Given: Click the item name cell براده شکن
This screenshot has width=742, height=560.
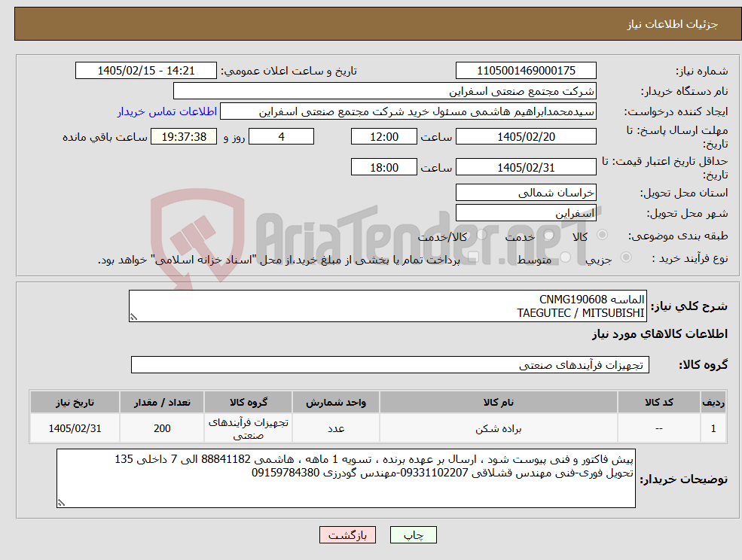Looking at the screenshot, I should pos(498,428).
